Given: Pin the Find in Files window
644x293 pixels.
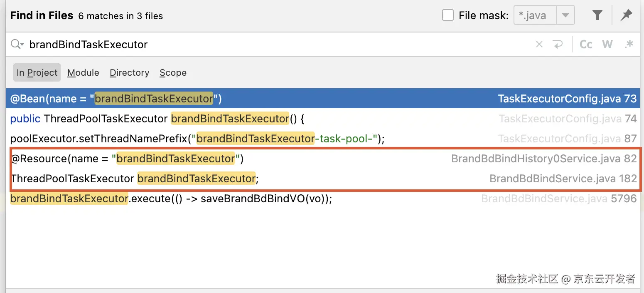Looking at the screenshot, I should [x=626, y=15].
